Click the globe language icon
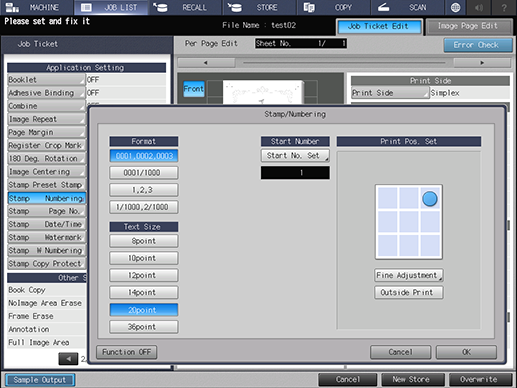The height and width of the screenshot is (388, 517). pos(455,7)
